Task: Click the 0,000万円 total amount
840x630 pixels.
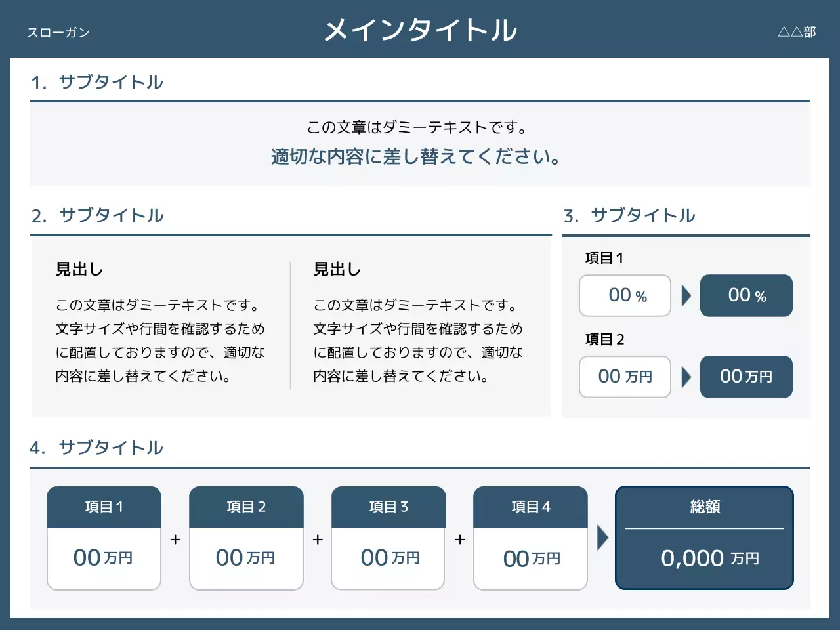Action: 709,558
